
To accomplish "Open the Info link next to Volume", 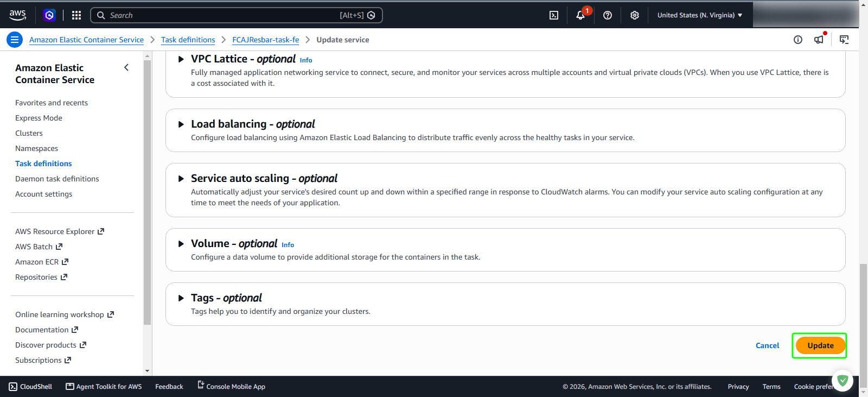I will (x=288, y=245).
